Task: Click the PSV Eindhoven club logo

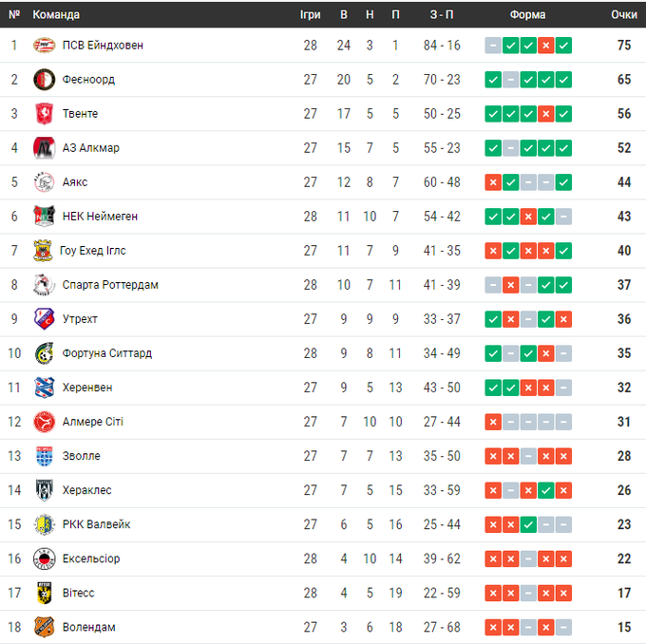Action: coord(45,46)
